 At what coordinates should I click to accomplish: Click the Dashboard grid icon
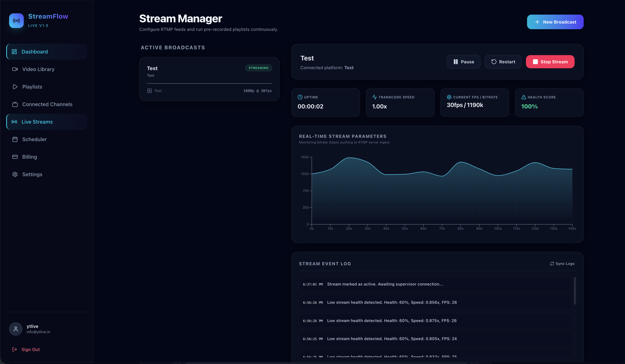click(14, 51)
